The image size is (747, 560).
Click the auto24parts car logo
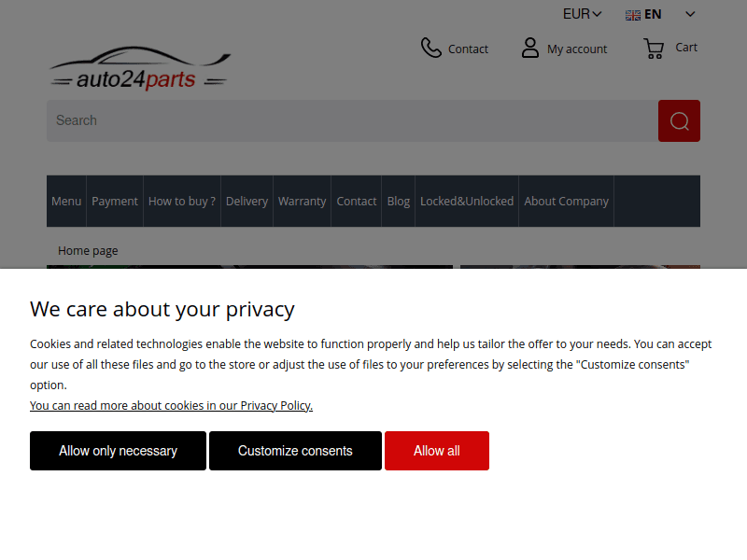139,68
